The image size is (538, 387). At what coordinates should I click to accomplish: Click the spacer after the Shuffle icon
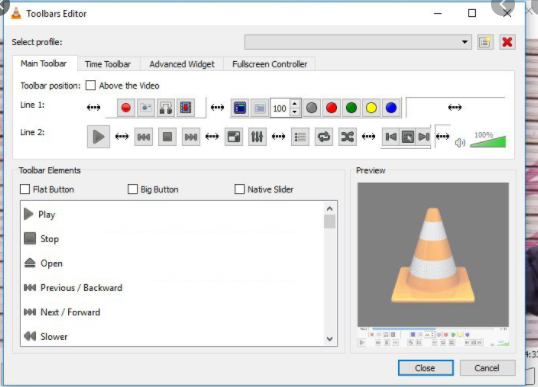point(369,137)
